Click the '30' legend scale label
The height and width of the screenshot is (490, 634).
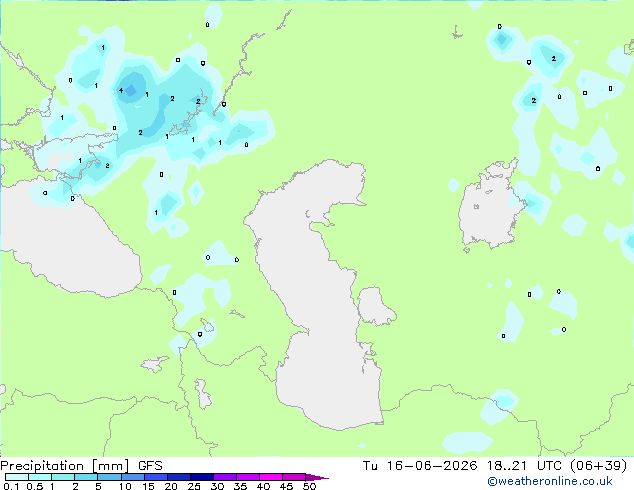(x=217, y=486)
